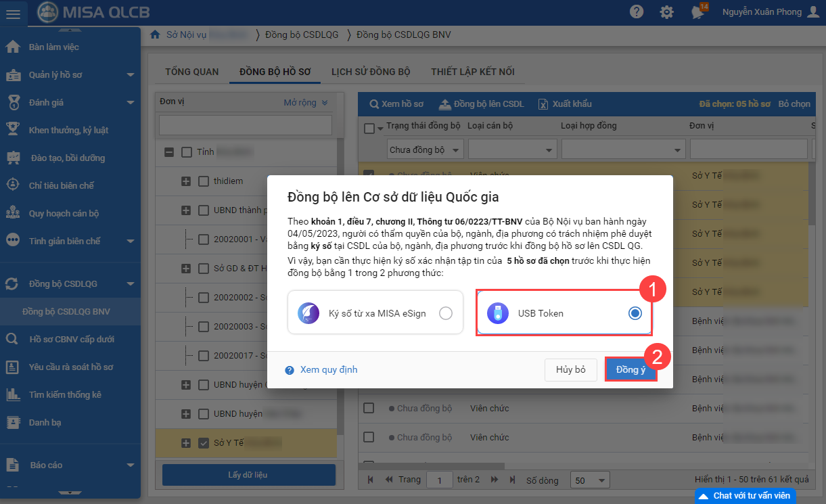Click the Đơn vị column filter field
The image size is (826, 504).
748,150
